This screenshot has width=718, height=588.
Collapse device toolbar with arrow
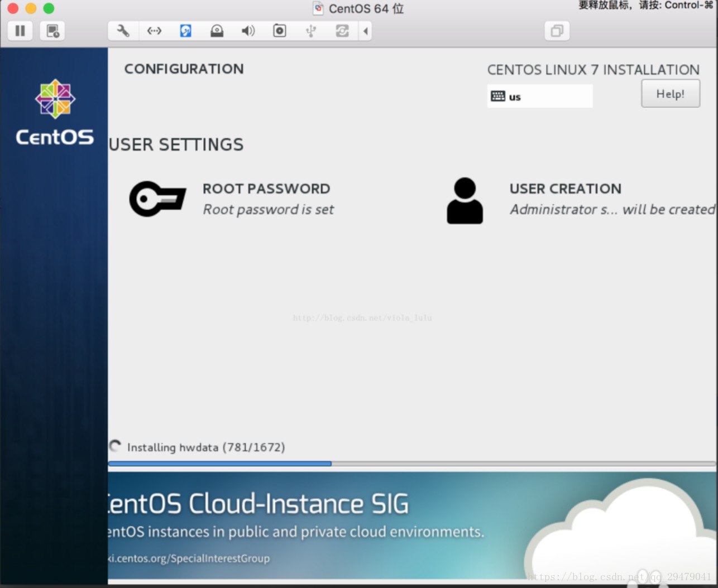[365, 31]
